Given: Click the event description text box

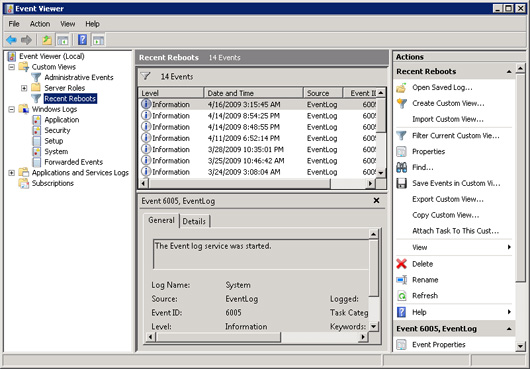Looking at the screenshot, I should coord(261,254).
